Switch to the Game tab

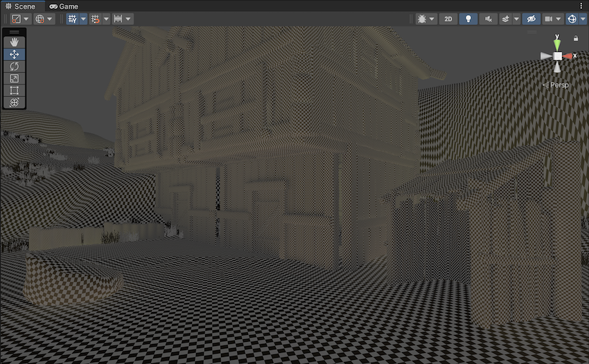[x=64, y=6]
